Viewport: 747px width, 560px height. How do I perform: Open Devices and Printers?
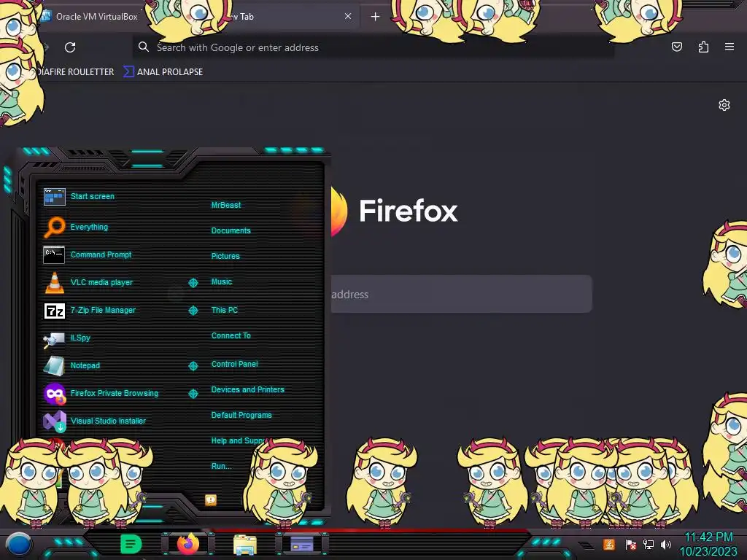tap(247, 389)
